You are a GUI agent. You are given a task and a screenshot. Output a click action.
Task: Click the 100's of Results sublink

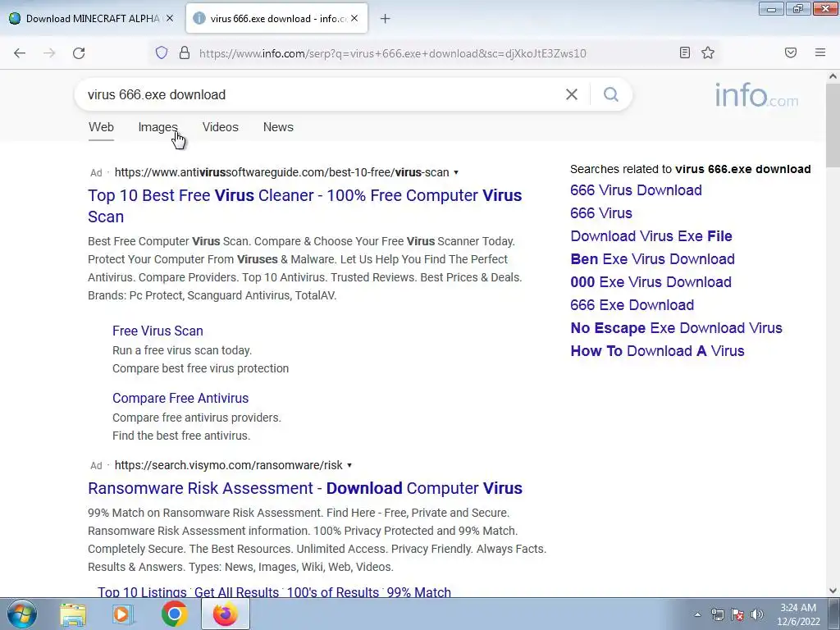coord(333,592)
